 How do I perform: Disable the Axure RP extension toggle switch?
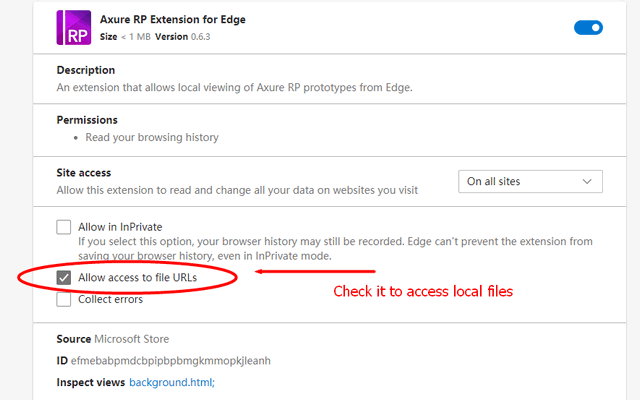click(x=588, y=28)
